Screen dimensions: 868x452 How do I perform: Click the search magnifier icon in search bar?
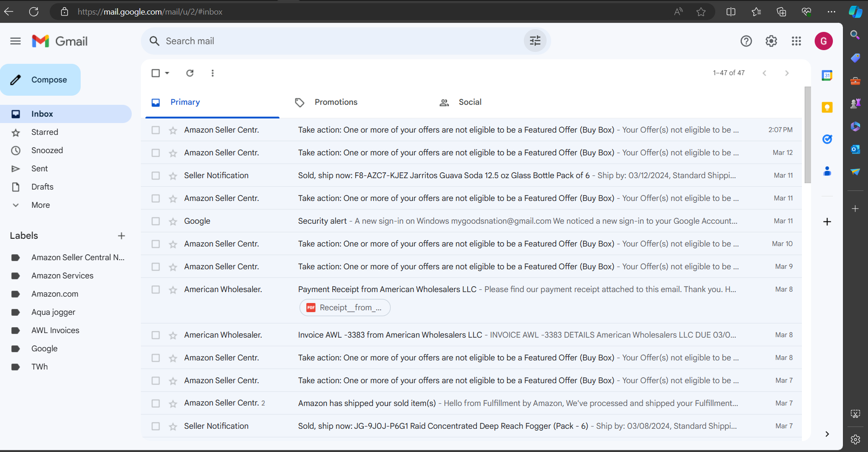pyautogui.click(x=155, y=41)
